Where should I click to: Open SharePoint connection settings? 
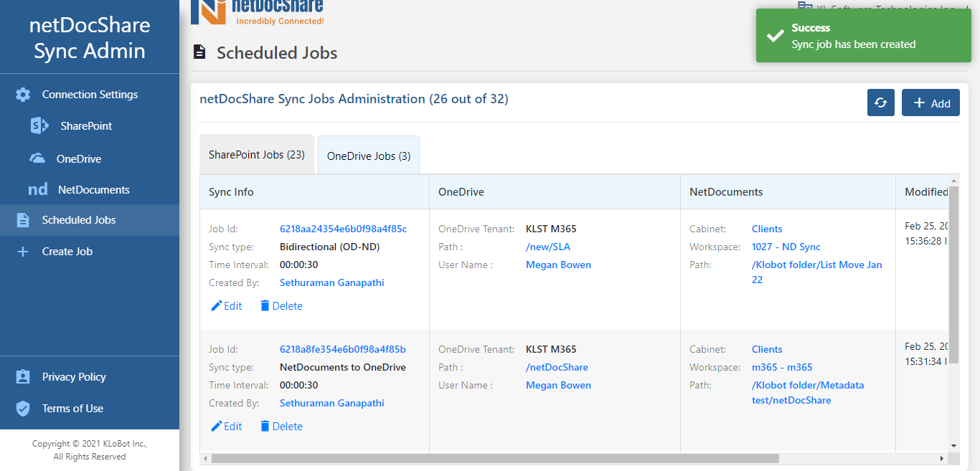click(86, 126)
